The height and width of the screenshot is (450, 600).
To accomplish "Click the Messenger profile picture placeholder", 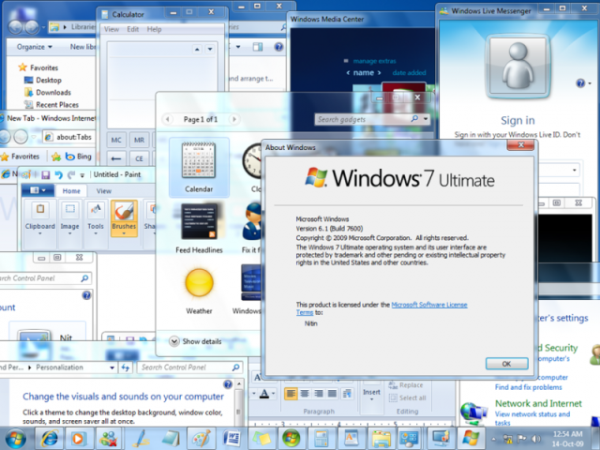I will pyautogui.click(x=518, y=66).
